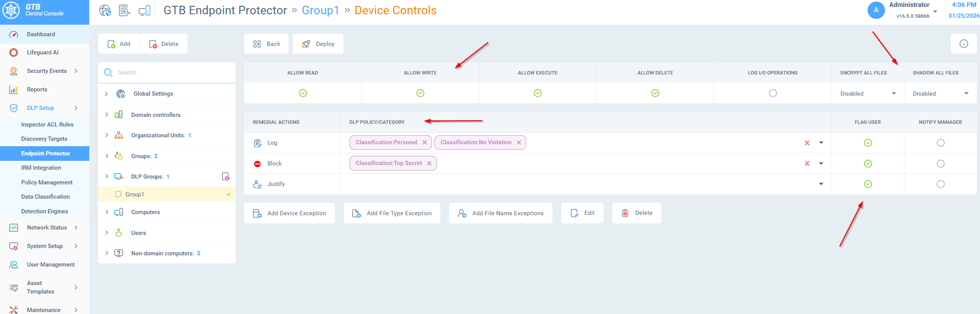Click Add Device Exception button
This screenshot has width=980, height=314.
[x=289, y=213]
